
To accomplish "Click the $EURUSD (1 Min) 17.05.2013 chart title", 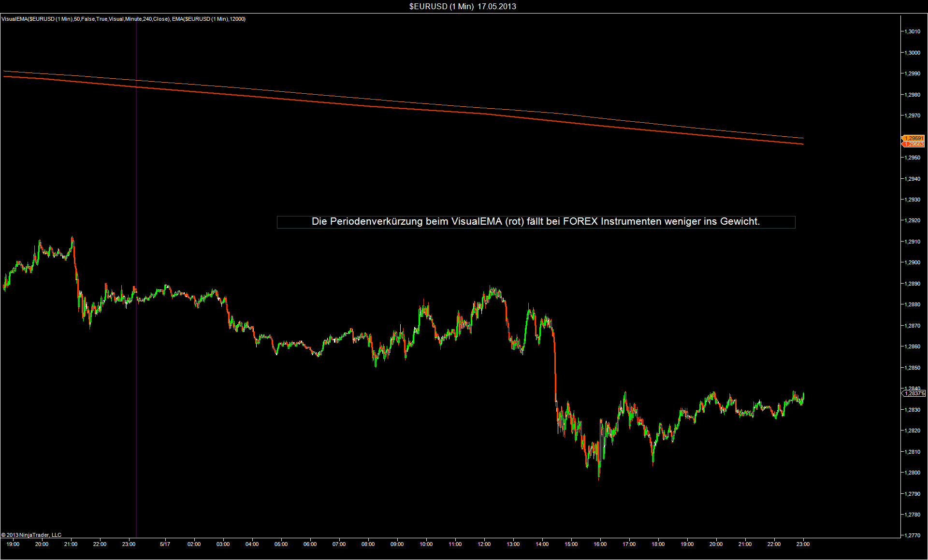I will pyautogui.click(x=463, y=6).
